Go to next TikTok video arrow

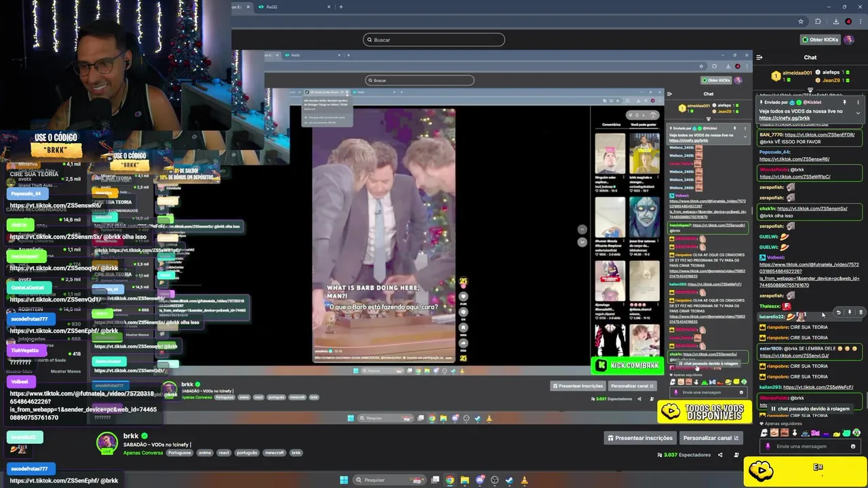pyautogui.click(x=582, y=242)
